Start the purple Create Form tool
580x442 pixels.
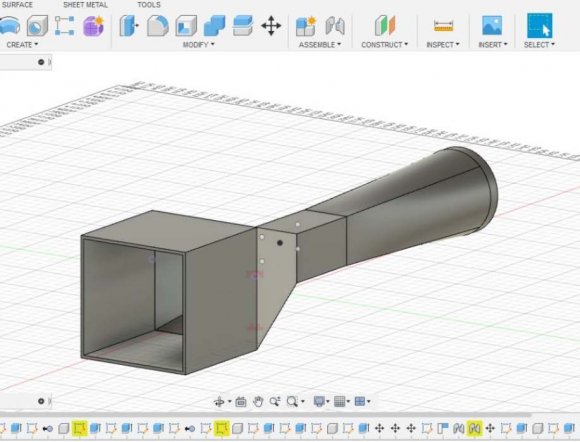point(93,26)
